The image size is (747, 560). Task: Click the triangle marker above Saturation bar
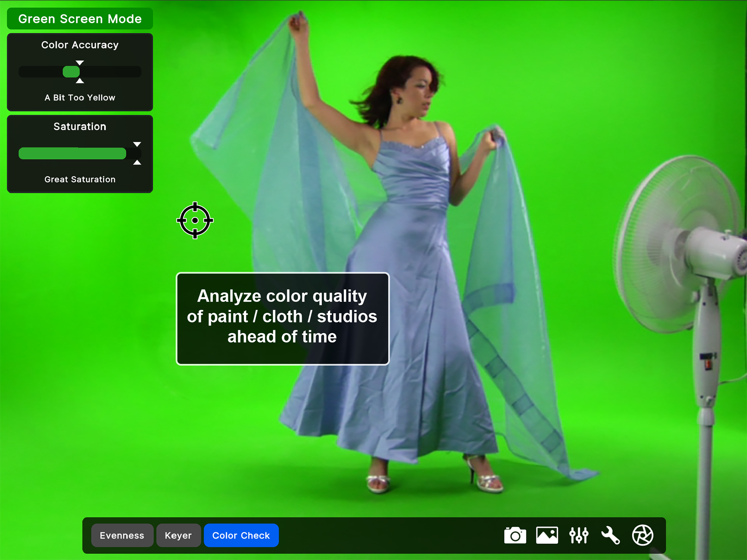137,144
